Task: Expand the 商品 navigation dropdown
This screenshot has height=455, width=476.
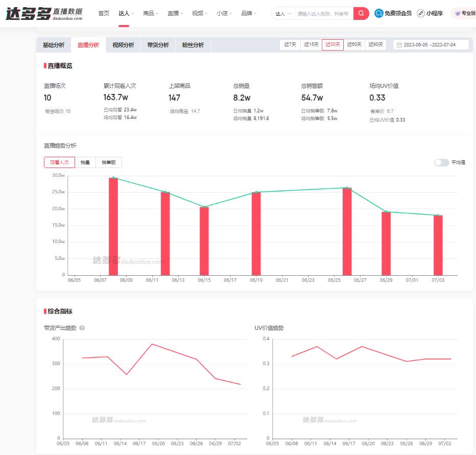Action: [151, 13]
